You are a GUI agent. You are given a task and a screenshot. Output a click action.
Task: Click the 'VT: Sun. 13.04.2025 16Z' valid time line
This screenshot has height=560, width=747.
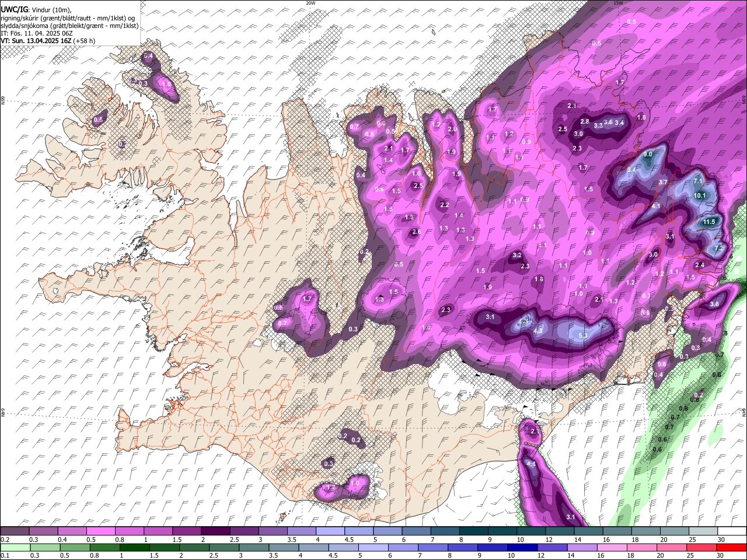[x=36, y=41]
